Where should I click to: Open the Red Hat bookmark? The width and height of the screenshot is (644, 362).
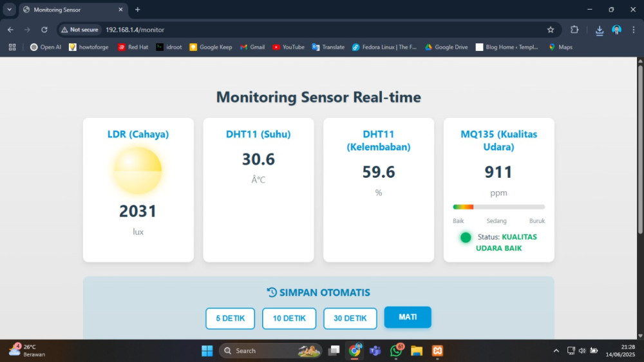(133, 47)
